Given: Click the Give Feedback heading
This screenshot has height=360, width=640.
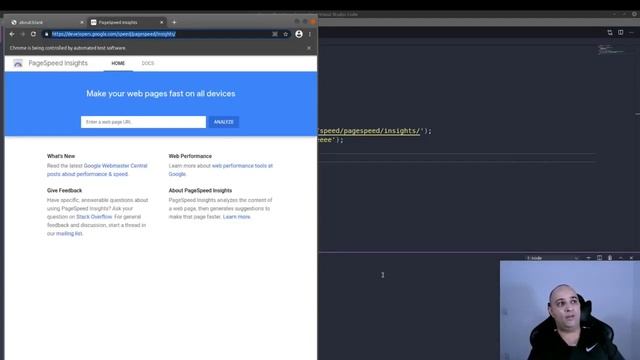Looking at the screenshot, I should tap(64, 190).
